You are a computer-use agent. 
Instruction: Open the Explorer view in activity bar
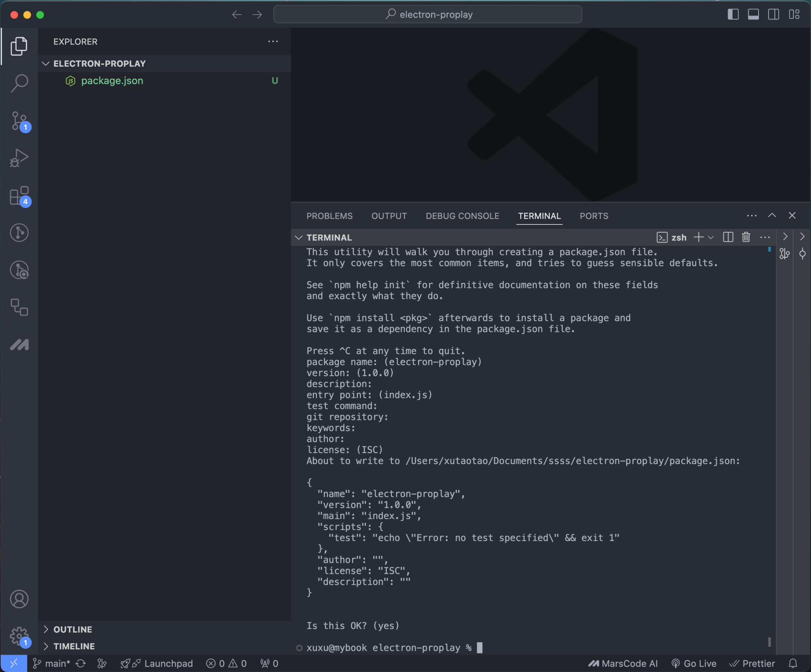pyautogui.click(x=19, y=46)
